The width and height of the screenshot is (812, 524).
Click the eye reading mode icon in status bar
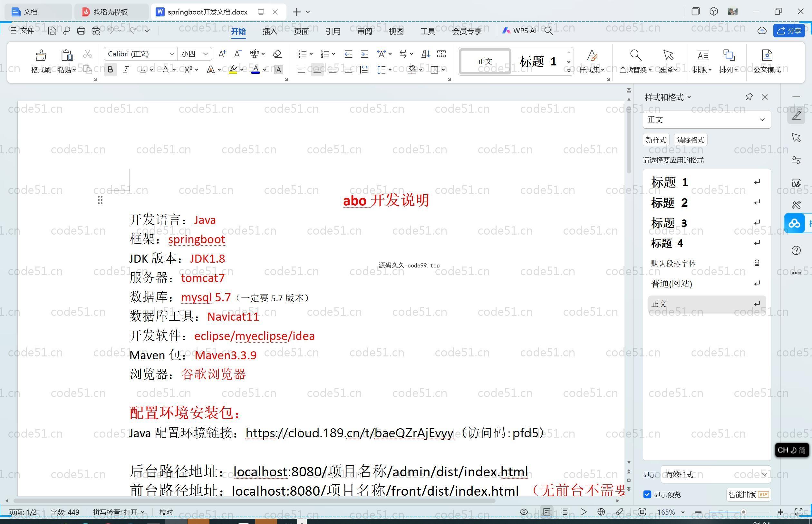(524, 512)
